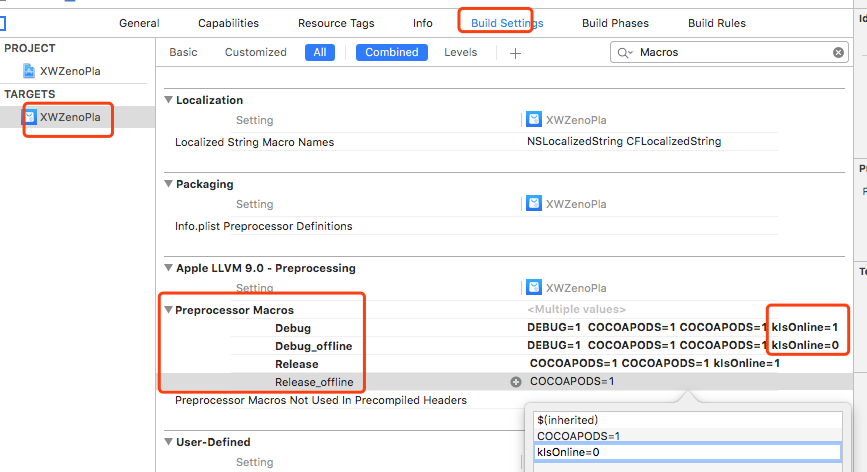The width and height of the screenshot is (867, 472).
Task: Select XWZenoPla project in sidebar
Action: (x=70, y=71)
